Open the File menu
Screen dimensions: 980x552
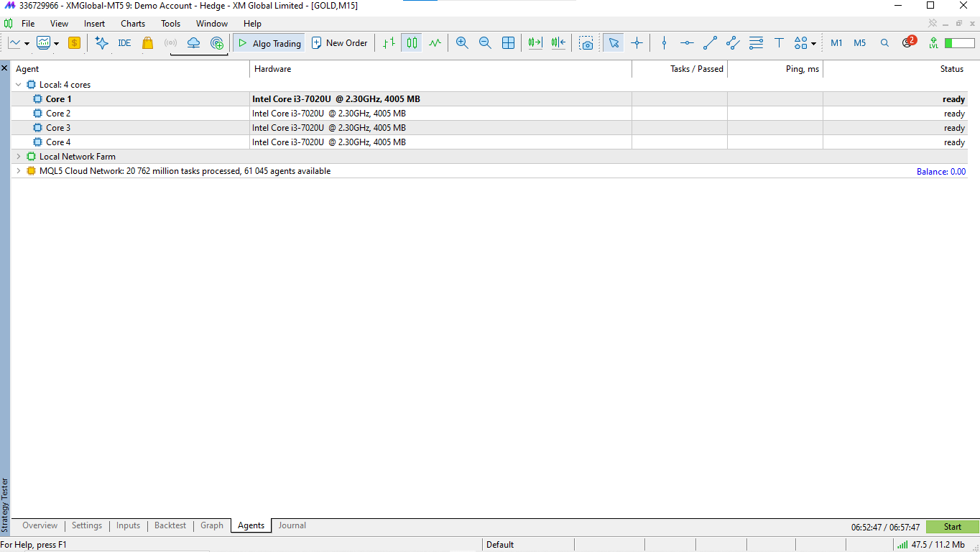28,24
